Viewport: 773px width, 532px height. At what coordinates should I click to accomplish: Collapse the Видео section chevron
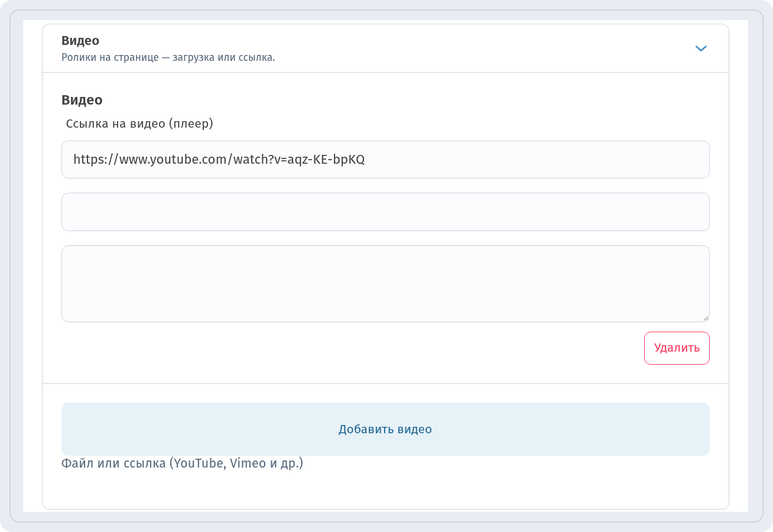point(701,48)
